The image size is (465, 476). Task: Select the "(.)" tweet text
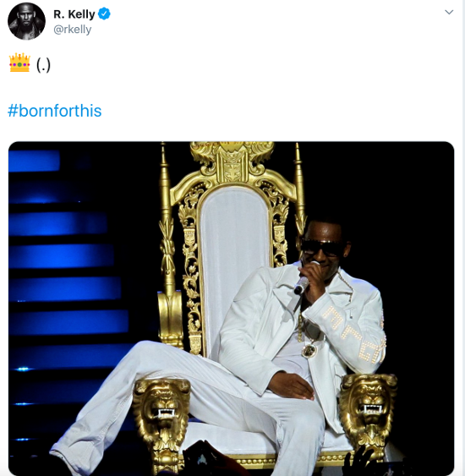coord(43,64)
